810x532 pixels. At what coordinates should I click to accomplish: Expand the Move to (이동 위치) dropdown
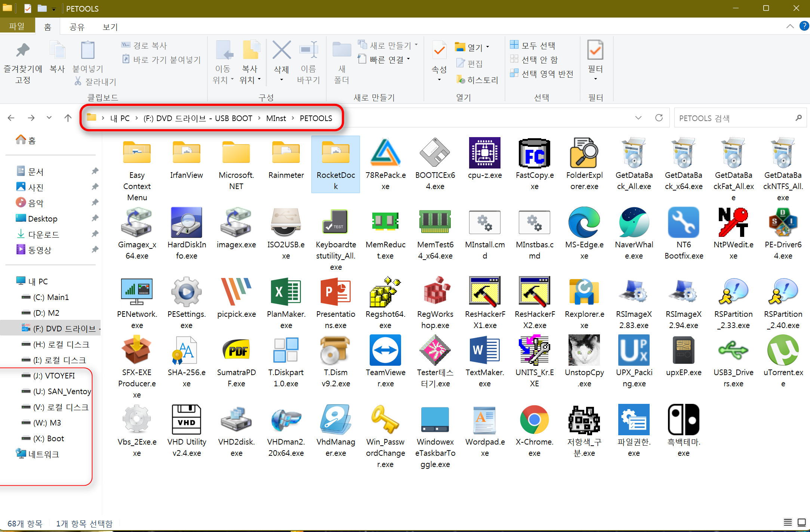coord(232,79)
